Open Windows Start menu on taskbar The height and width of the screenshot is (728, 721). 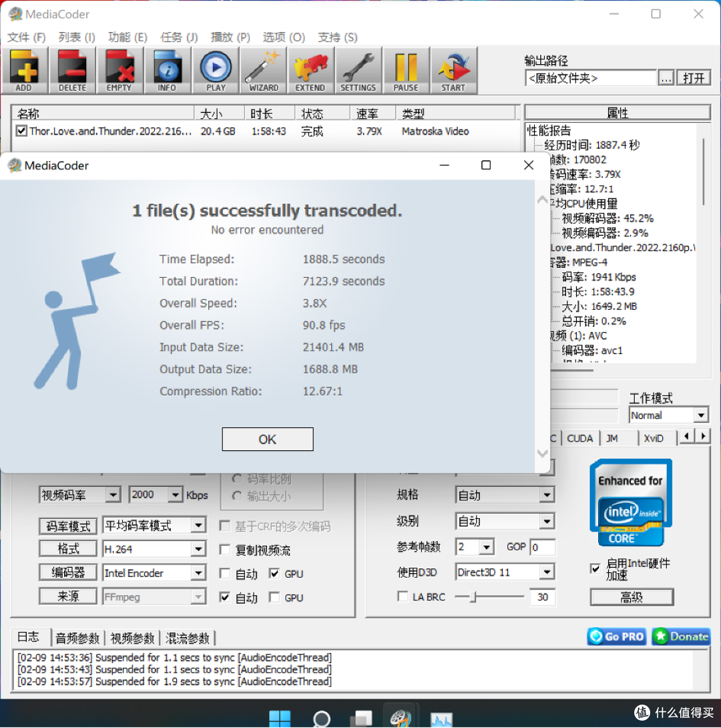click(x=280, y=718)
